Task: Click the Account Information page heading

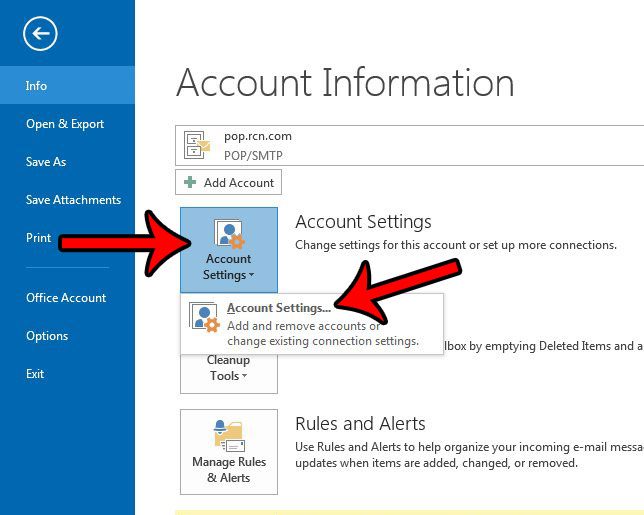Action: (345, 82)
